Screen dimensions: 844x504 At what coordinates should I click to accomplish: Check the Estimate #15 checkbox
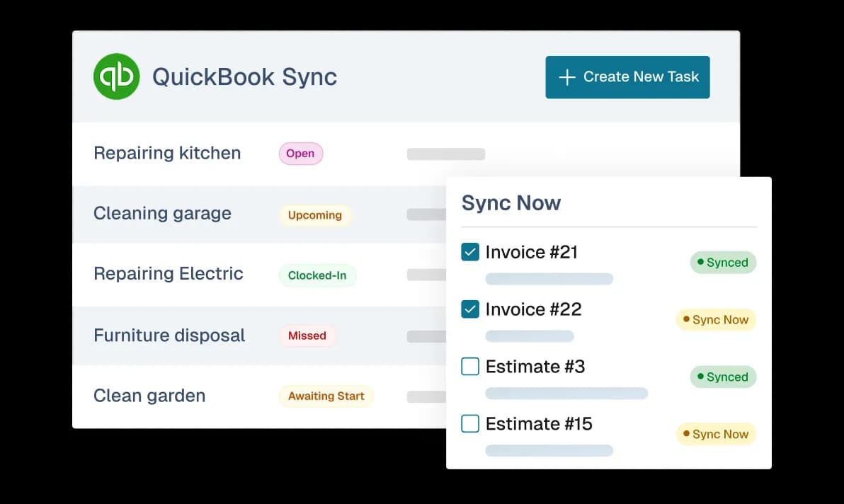click(x=469, y=423)
